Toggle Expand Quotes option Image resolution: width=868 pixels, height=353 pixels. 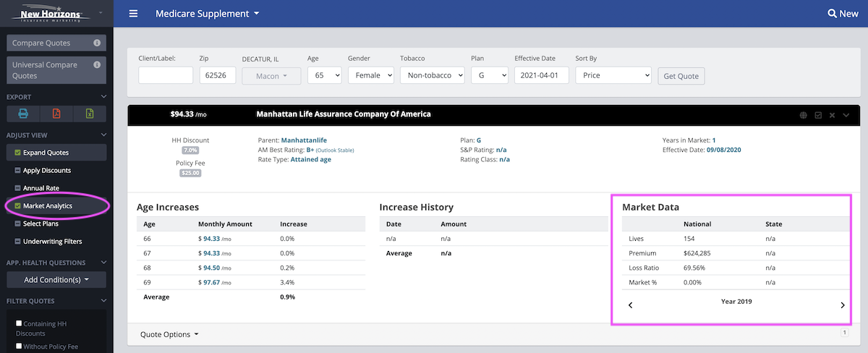(56, 153)
